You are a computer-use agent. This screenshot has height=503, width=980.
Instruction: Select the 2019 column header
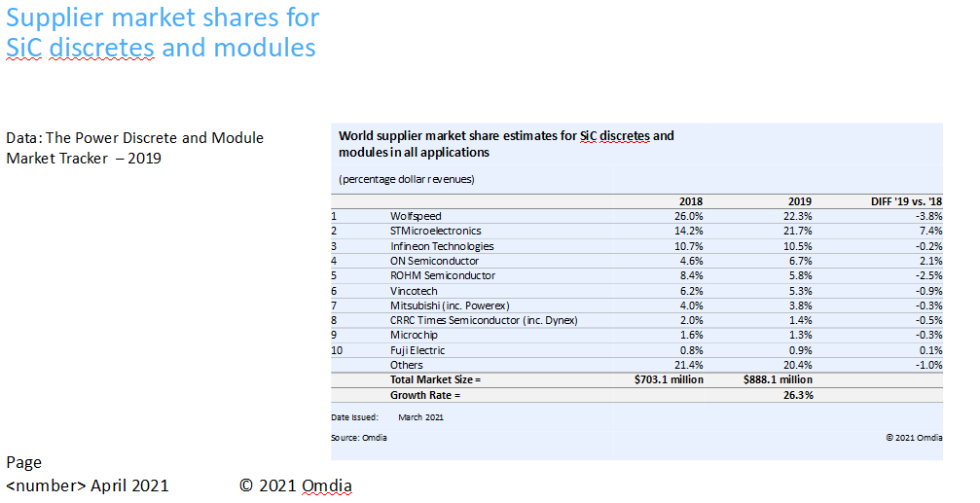point(799,201)
